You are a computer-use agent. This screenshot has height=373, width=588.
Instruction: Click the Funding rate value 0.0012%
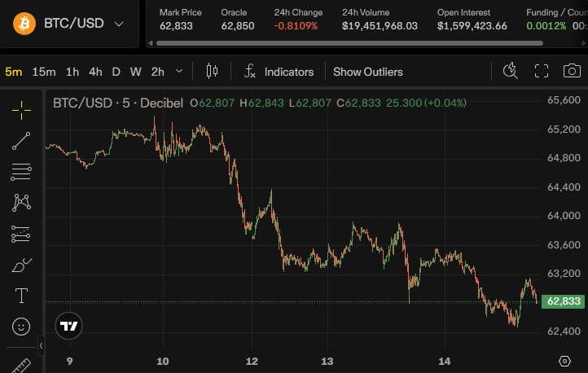[546, 26]
